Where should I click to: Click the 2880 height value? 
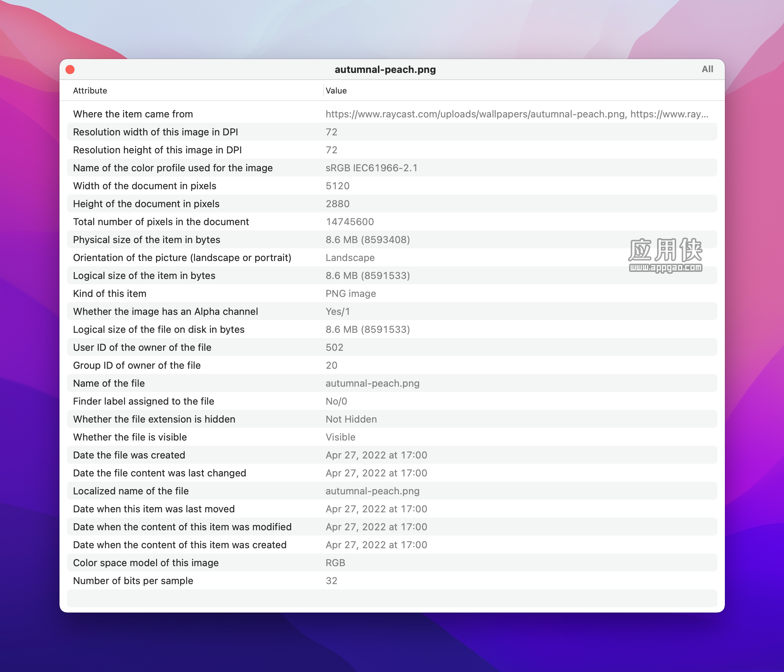pyautogui.click(x=338, y=204)
